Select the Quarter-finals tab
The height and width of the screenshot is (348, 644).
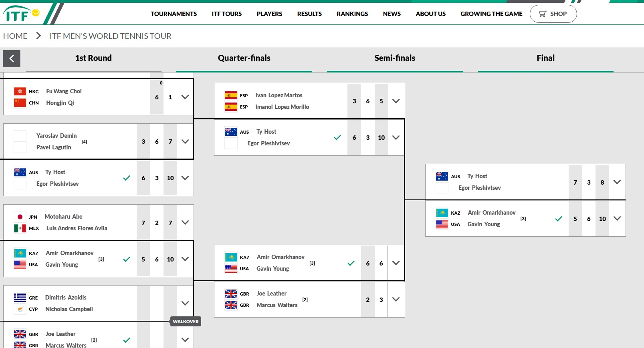pyautogui.click(x=244, y=58)
